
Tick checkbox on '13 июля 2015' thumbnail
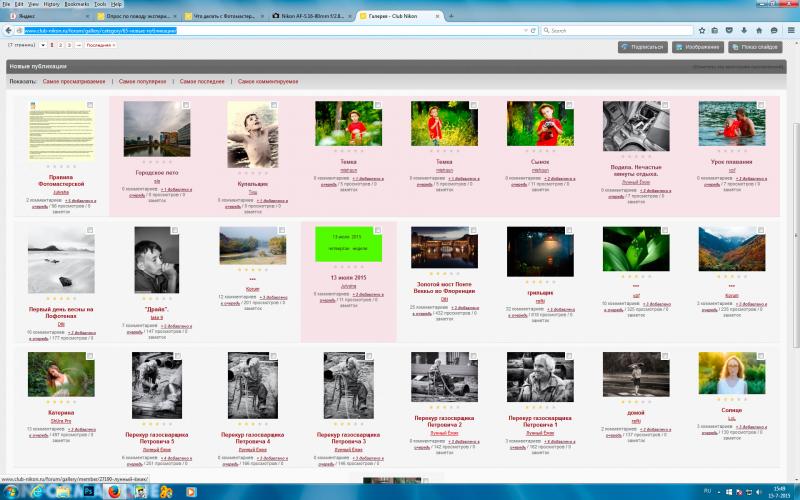(378, 231)
